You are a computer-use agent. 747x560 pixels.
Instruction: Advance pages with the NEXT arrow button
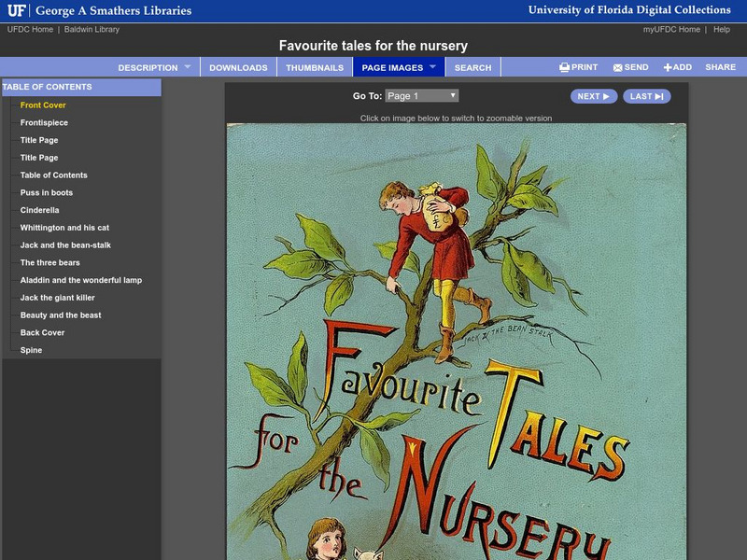coord(593,95)
